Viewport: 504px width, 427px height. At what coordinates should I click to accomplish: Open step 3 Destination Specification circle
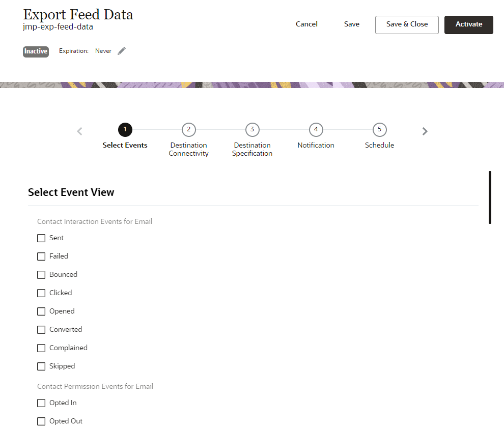click(252, 130)
